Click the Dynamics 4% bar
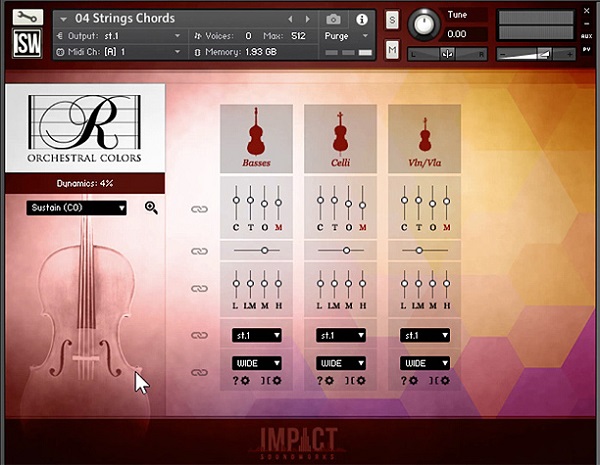Viewport: 600px width, 465px height. coord(85,183)
